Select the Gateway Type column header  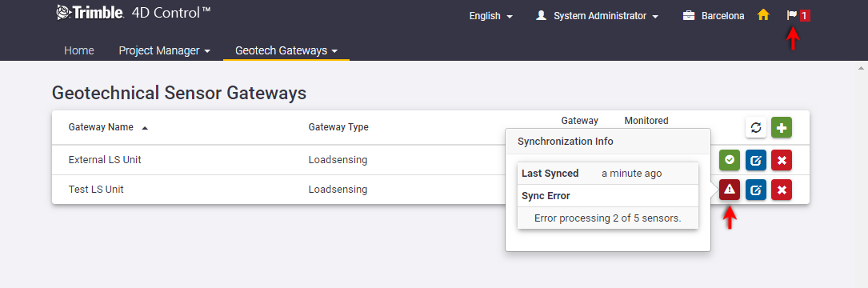tap(338, 127)
